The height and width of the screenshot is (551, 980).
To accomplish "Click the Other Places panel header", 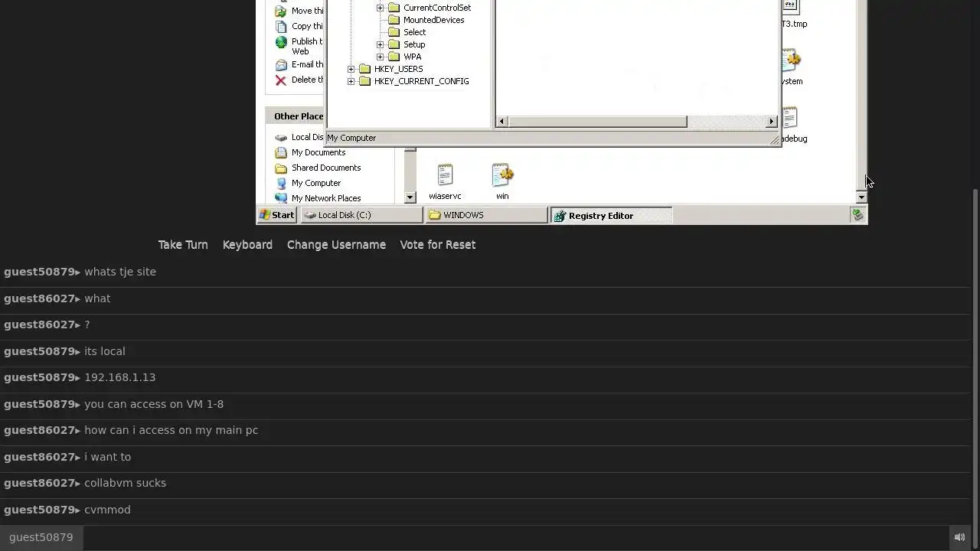I will click(296, 116).
